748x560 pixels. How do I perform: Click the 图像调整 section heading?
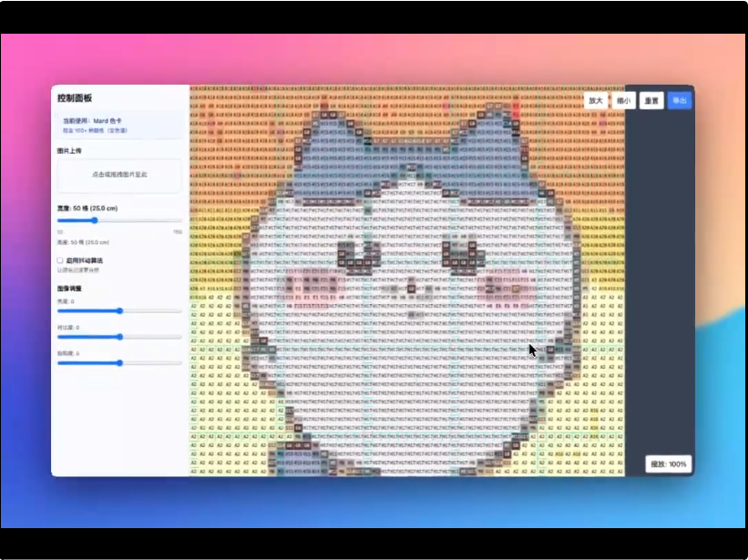point(70,288)
